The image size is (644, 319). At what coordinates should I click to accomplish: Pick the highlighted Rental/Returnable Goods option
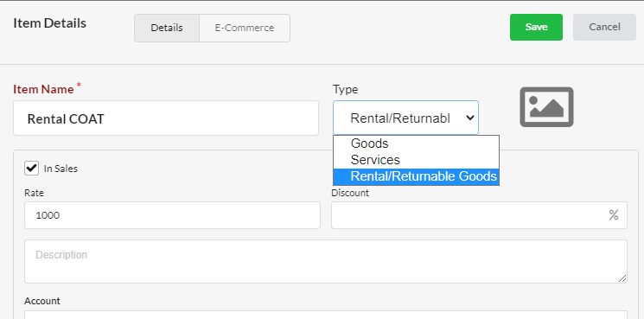click(x=416, y=176)
